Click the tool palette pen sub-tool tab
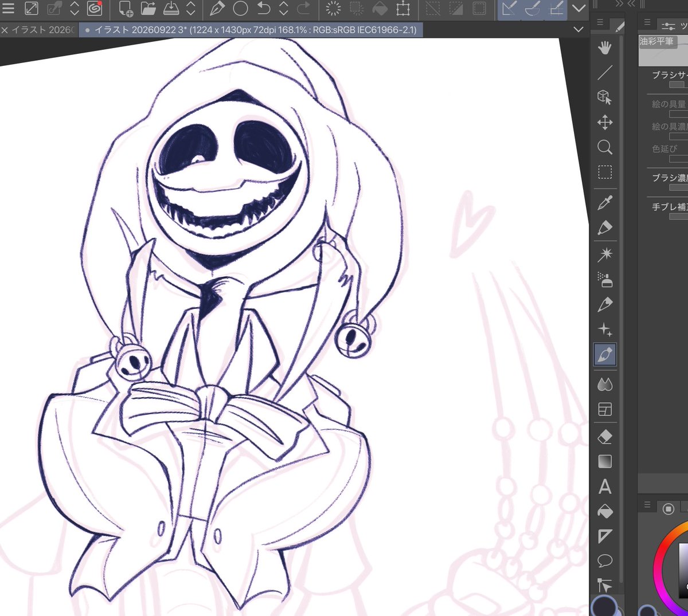This screenshot has height=616, width=688. pyautogui.click(x=619, y=26)
